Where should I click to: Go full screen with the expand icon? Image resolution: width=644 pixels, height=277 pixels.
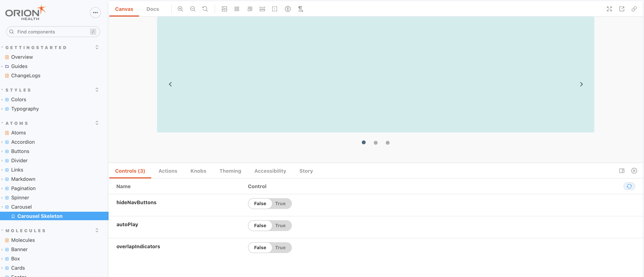(609, 9)
